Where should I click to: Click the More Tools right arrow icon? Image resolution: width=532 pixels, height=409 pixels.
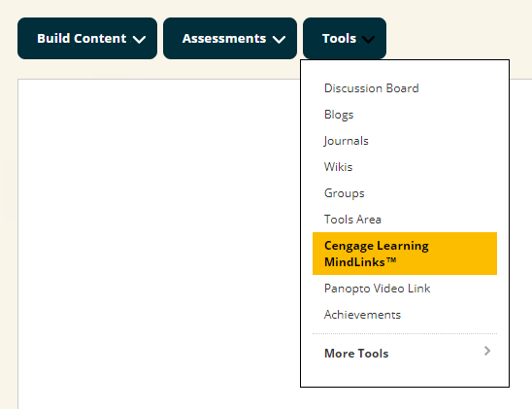point(487,351)
